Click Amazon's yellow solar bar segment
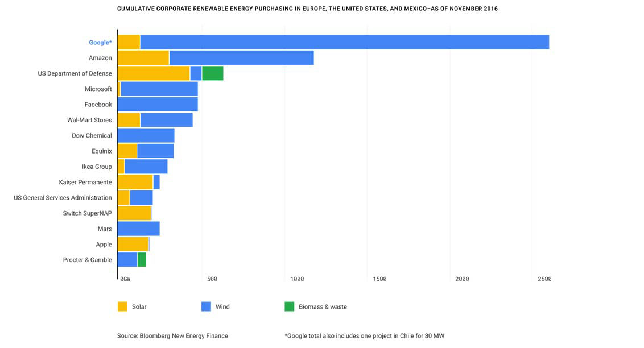This screenshot has width=644, height=348. pos(143,58)
